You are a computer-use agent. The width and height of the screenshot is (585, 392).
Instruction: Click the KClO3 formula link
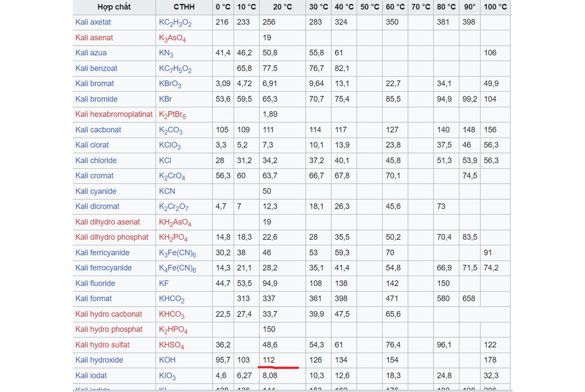click(x=170, y=146)
